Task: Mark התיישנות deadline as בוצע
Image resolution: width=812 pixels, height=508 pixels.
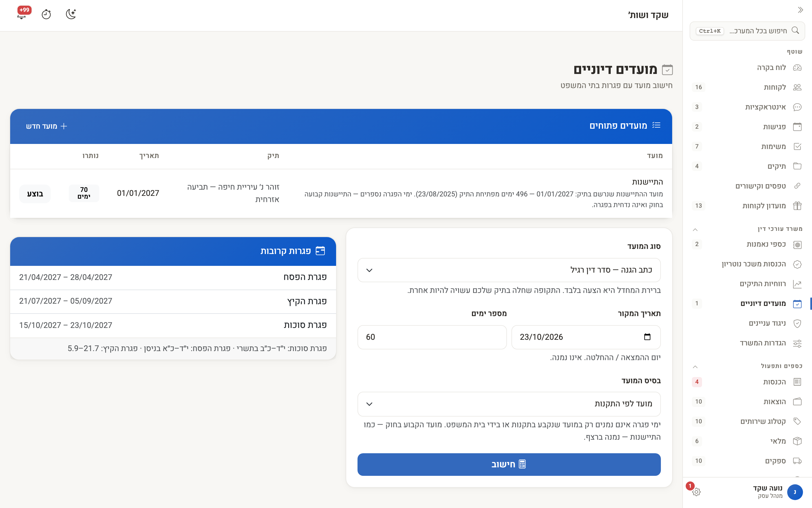Action: [35, 194]
